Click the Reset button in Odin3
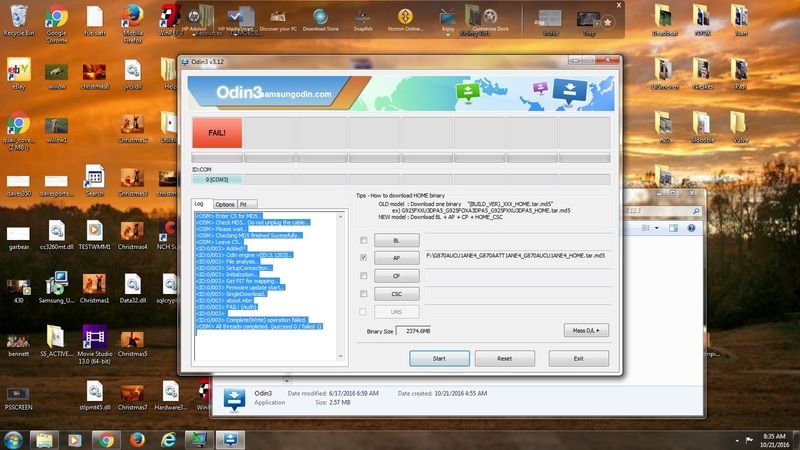This screenshot has width=800, height=450. pos(505,359)
